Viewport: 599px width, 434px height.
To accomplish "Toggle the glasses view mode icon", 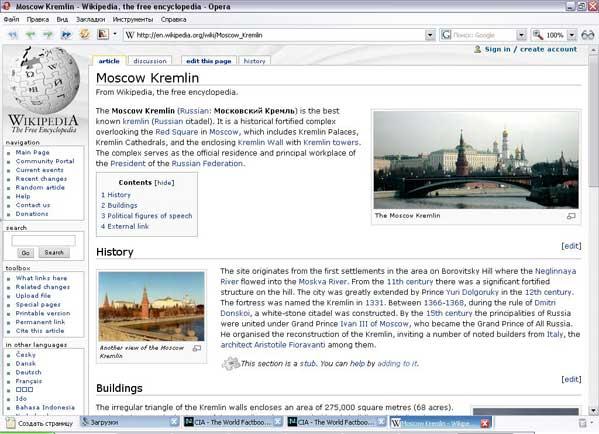I will [588, 35].
